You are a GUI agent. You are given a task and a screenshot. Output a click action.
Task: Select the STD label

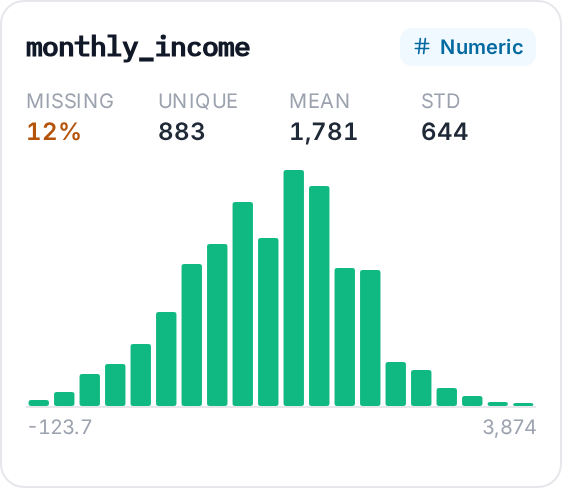[440, 101]
